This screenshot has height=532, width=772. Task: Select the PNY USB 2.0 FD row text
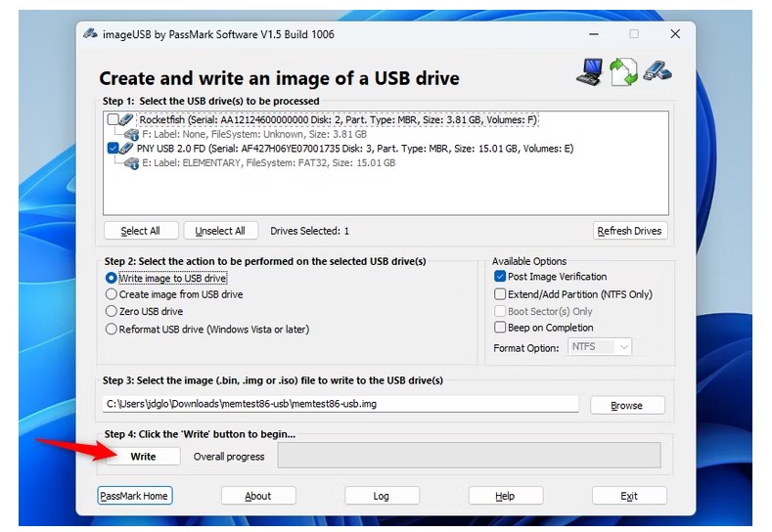coord(355,148)
